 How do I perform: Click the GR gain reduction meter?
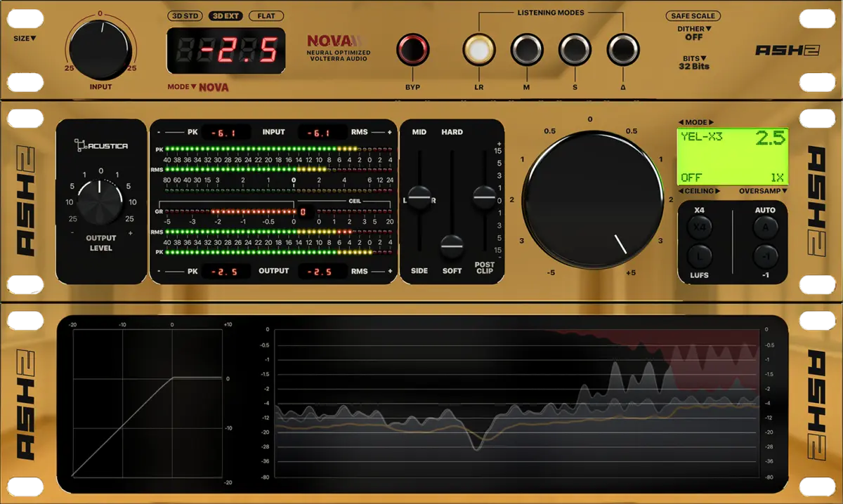[230, 211]
